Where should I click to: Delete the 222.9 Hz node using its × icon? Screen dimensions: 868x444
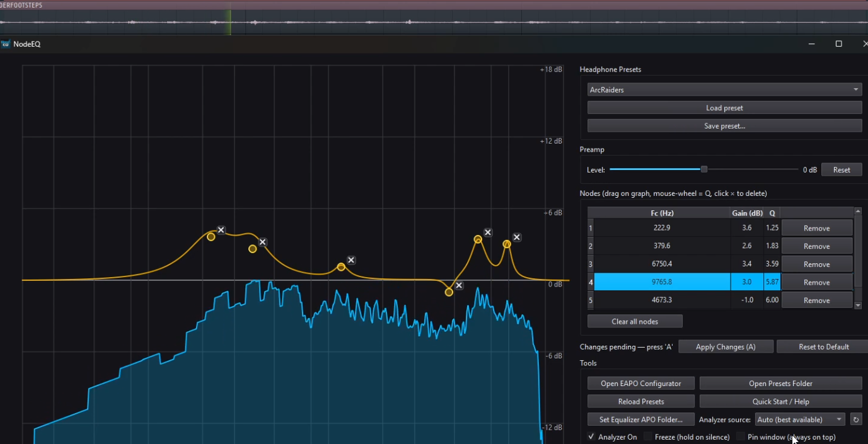pos(221,230)
